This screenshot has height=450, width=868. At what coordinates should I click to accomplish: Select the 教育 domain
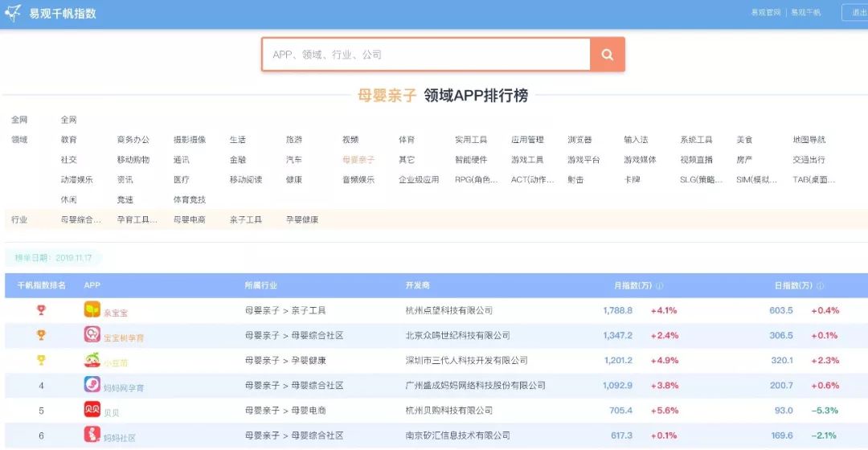click(68, 140)
